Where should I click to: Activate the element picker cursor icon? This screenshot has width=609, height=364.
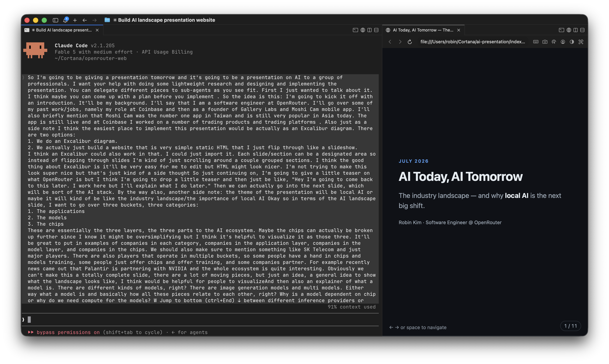point(554,42)
